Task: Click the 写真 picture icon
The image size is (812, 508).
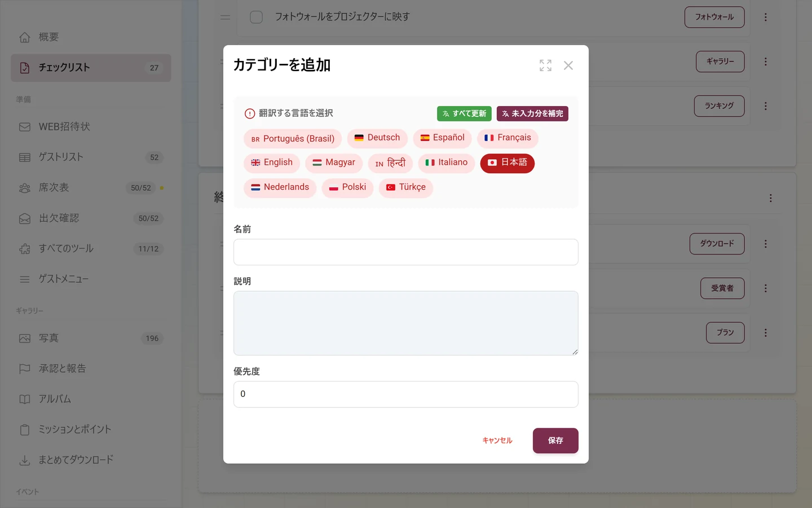Action: pyautogui.click(x=25, y=339)
